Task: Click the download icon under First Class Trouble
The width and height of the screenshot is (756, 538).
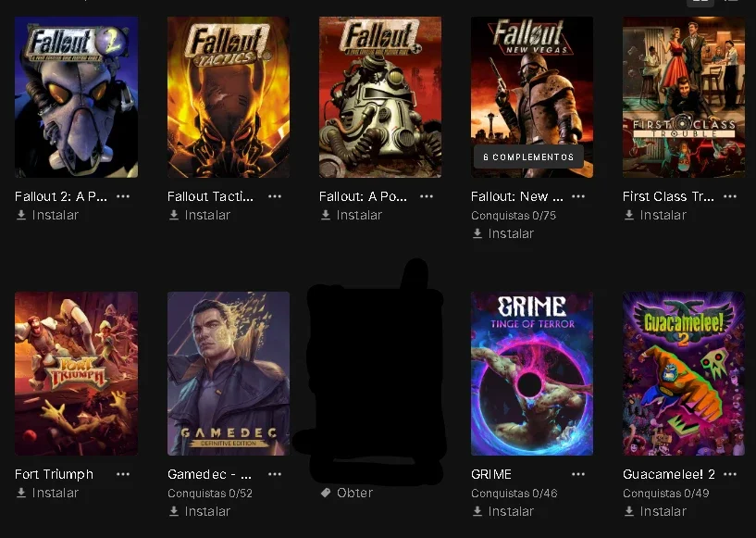Action: (x=629, y=215)
